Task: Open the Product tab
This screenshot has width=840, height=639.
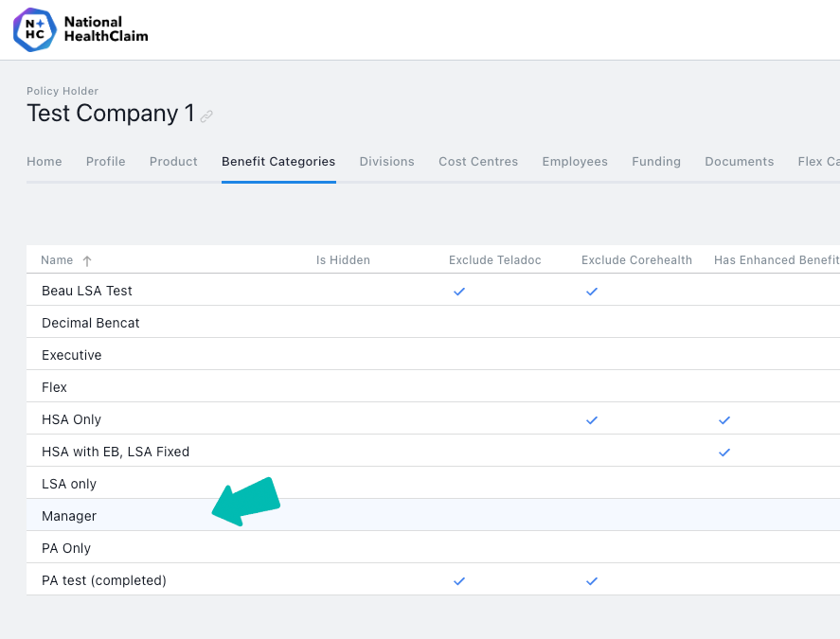Action: click(173, 161)
